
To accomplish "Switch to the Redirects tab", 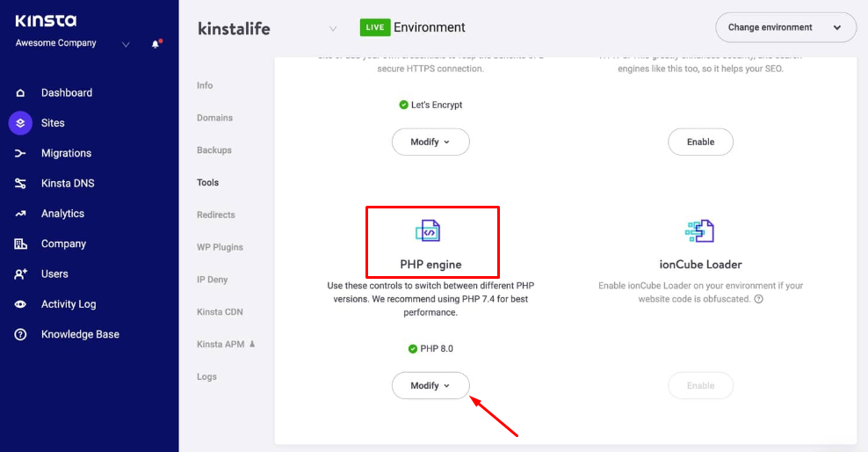I will (216, 215).
